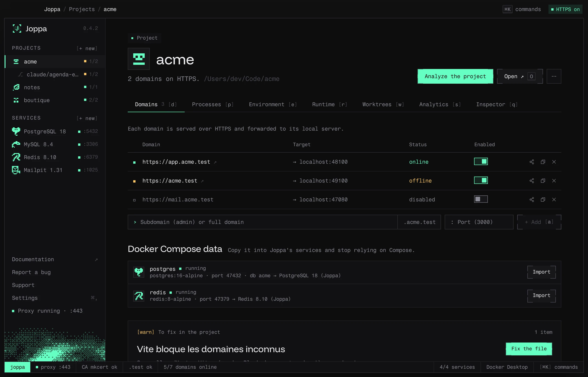Click the acme project avatar icon

139,59
